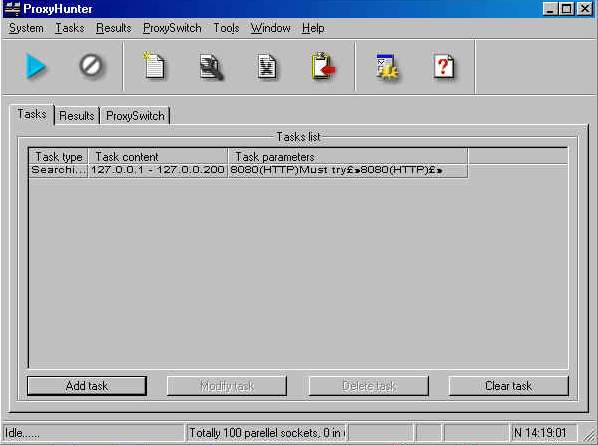Image resolution: width=598 pixels, height=445 pixels.
Task: Stop searching with the circle-slash icon
Action: [91, 65]
